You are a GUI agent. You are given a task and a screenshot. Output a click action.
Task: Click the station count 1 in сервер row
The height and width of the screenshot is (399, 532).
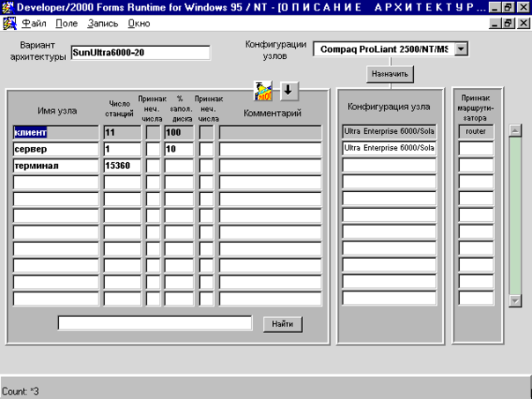[122, 149]
